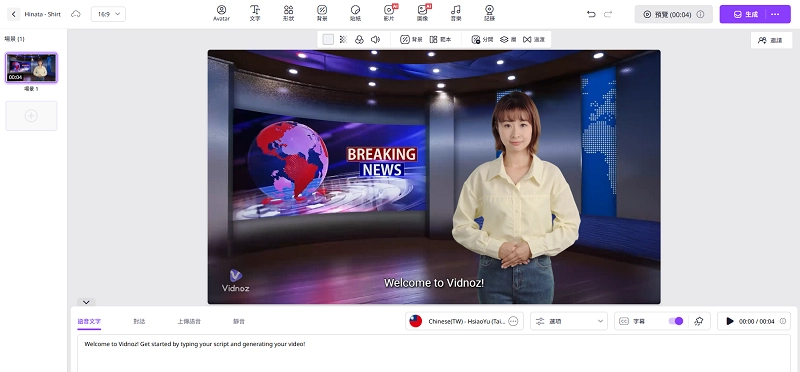Click 範本 template in canvas toolbar
Viewport: 800px width, 372px height.
[x=440, y=39]
